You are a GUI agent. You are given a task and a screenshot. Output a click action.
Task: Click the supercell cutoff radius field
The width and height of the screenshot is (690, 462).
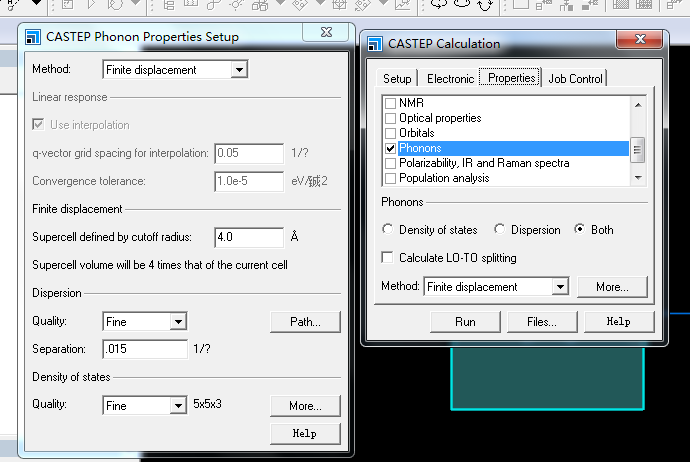[249, 237]
